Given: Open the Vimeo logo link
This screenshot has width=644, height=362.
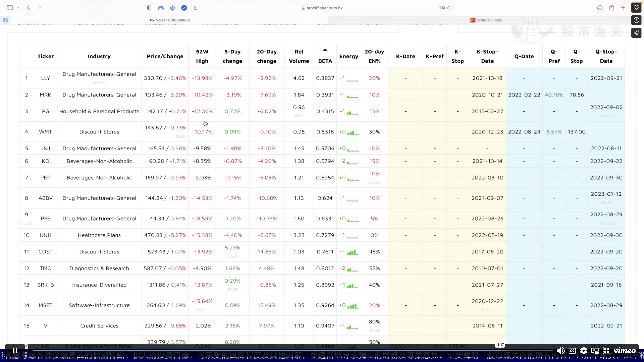Looking at the screenshot, I should point(625,351).
